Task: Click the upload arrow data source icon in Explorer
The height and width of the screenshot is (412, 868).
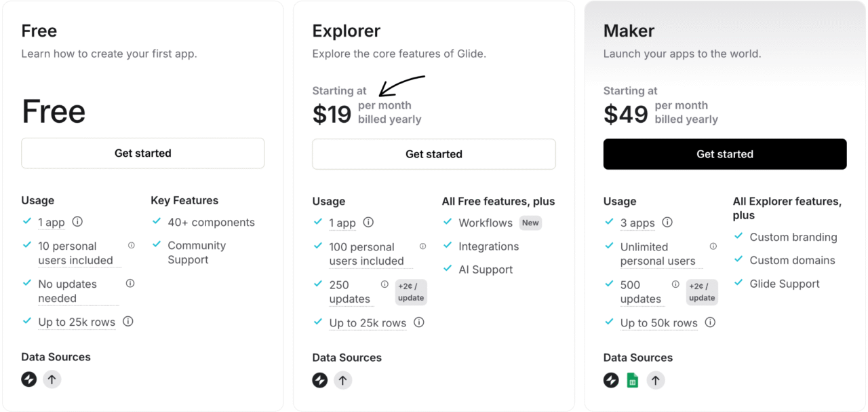Action: click(343, 380)
